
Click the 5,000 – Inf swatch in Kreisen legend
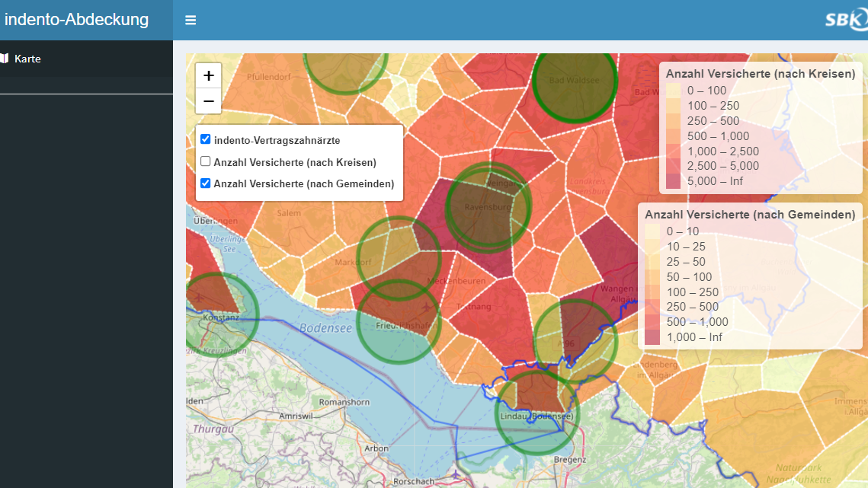coord(673,181)
